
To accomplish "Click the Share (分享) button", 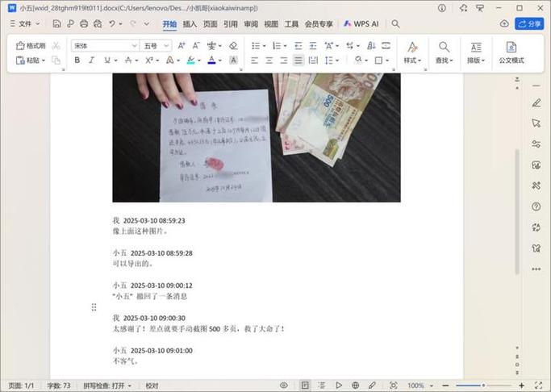I will pyautogui.click(x=529, y=24).
